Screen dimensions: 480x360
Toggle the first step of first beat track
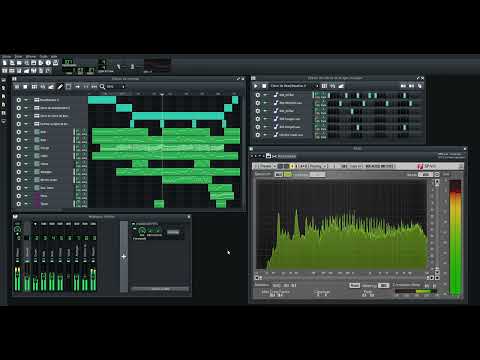[329, 95]
